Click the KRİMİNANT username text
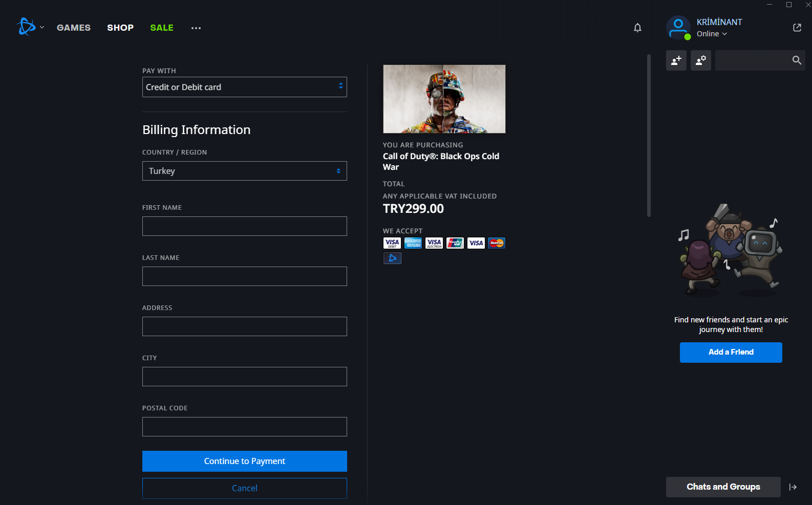This screenshot has width=812, height=505. point(719,22)
